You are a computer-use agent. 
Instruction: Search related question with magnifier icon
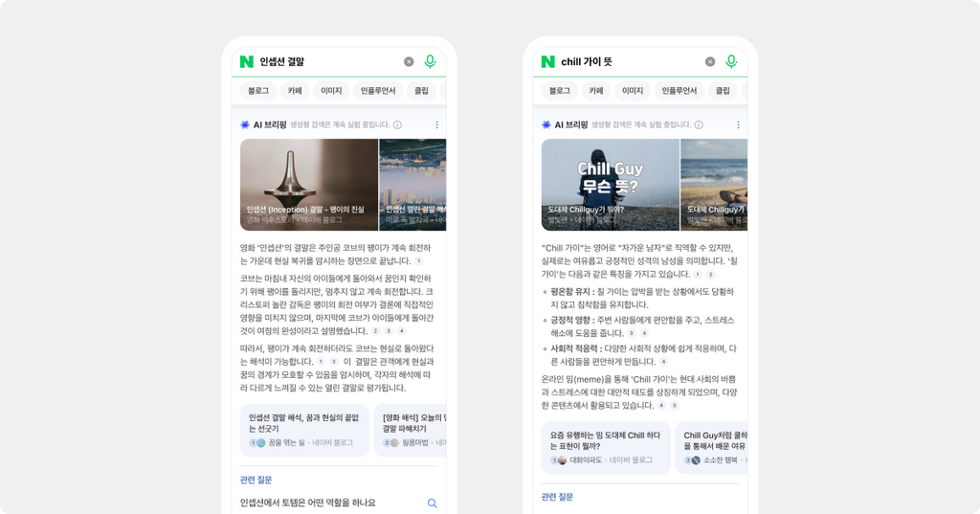(x=432, y=503)
